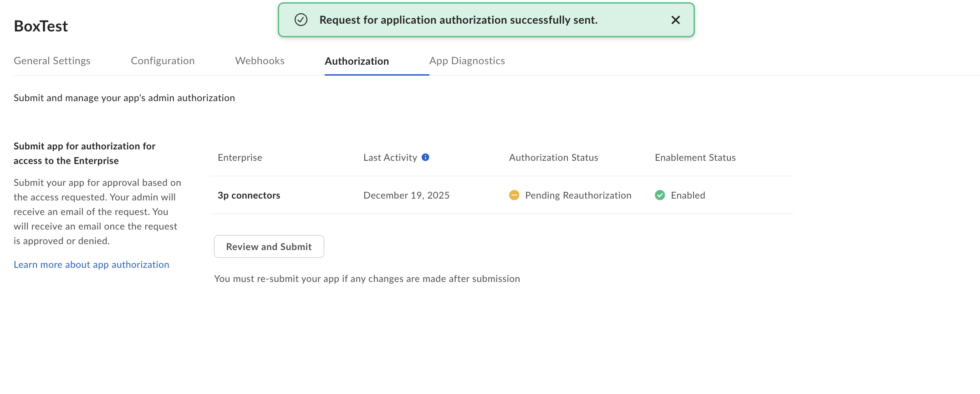Click the Pending Reauthorization status text
Screen dimensions: 980x394
578,195
